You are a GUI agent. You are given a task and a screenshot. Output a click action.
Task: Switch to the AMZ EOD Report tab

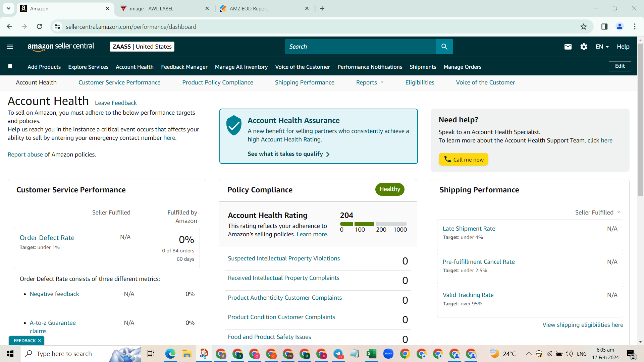pyautogui.click(x=264, y=8)
